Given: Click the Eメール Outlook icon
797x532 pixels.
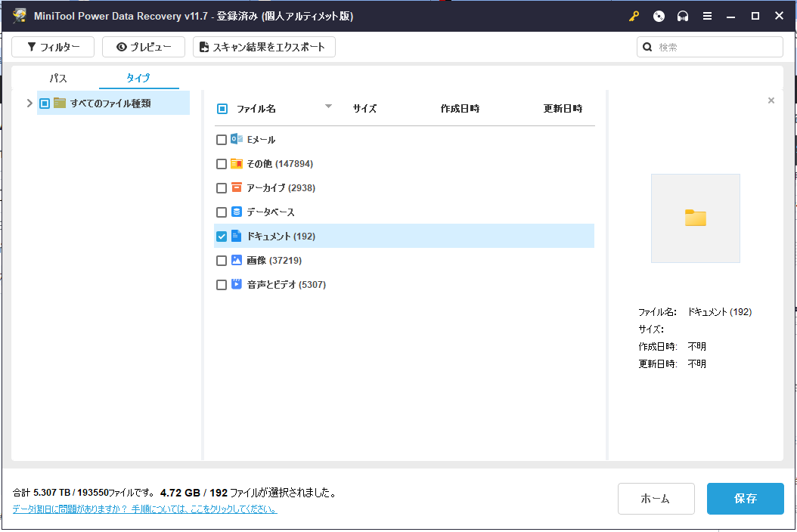Looking at the screenshot, I should tap(237, 139).
